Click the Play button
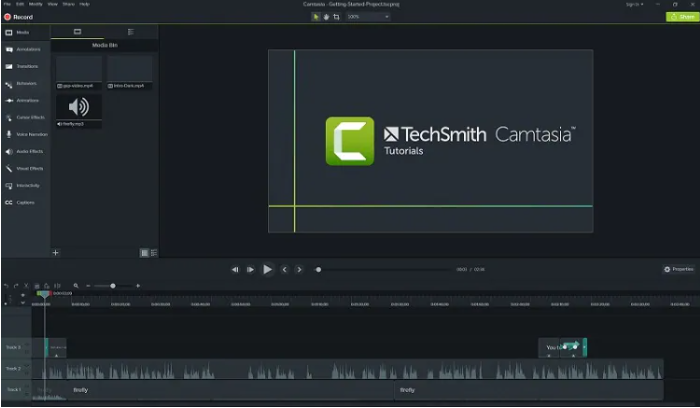Screen dimensions: 700x408 (267, 269)
